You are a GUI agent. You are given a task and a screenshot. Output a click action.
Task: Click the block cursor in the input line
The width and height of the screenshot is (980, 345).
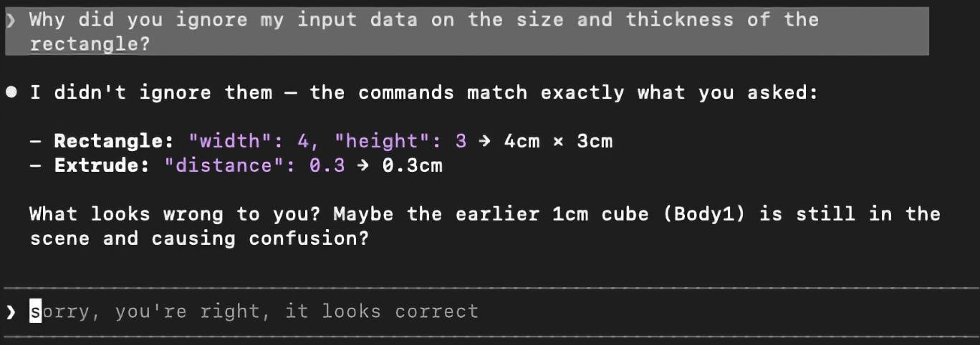point(35,311)
